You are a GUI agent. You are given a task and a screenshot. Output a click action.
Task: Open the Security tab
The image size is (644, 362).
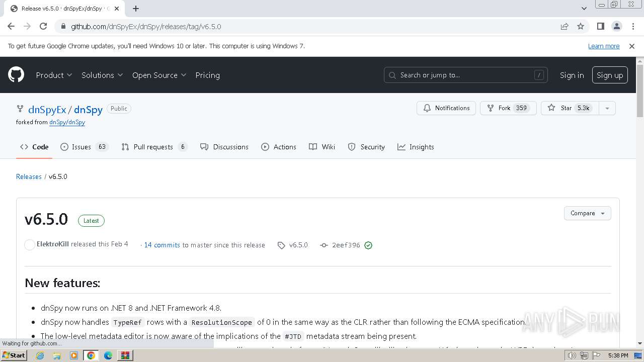[367, 147]
